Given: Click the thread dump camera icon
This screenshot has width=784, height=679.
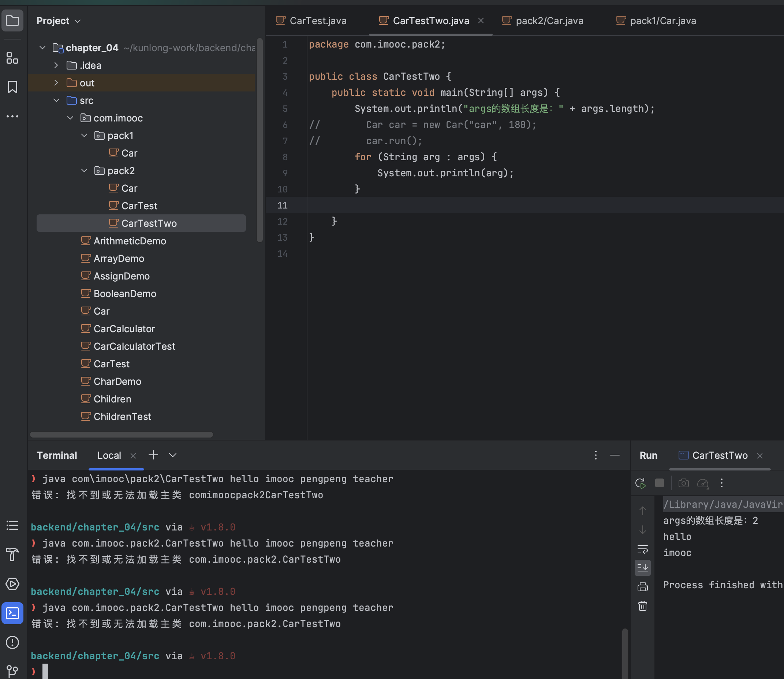Looking at the screenshot, I should coord(684,483).
